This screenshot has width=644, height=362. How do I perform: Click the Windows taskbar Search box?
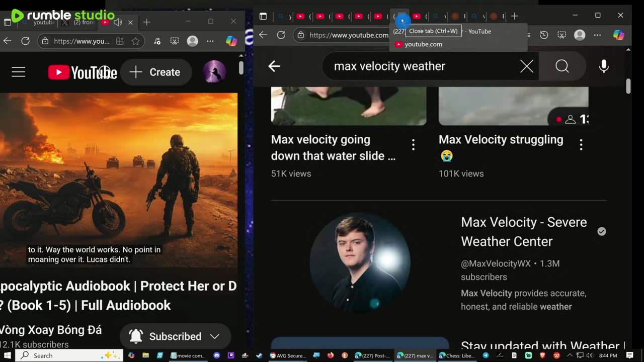click(x=69, y=355)
